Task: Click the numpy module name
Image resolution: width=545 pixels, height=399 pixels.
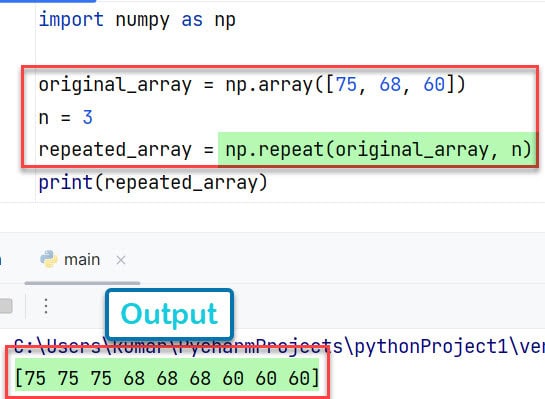Action: point(143,21)
